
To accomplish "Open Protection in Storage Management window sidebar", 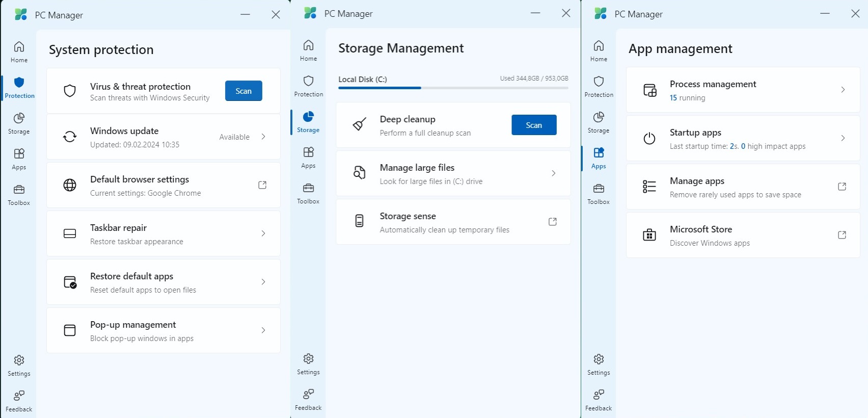I will point(308,86).
